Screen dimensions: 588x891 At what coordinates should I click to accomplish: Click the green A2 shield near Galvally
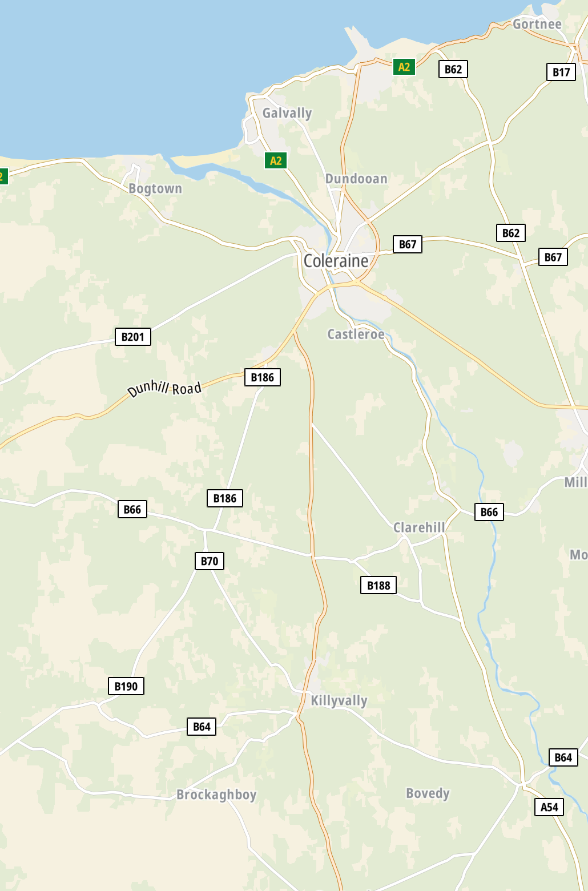point(276,160)
